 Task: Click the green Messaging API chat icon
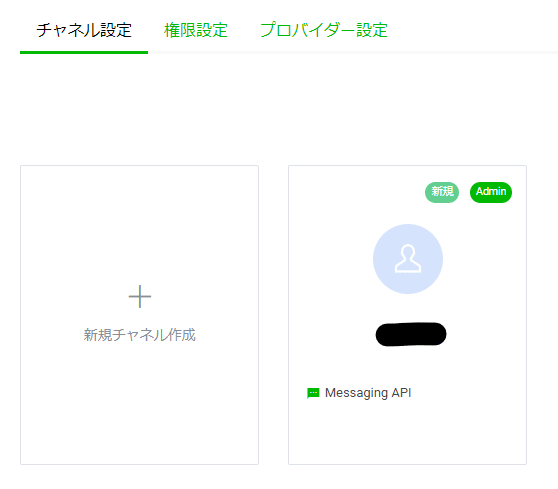313,393
